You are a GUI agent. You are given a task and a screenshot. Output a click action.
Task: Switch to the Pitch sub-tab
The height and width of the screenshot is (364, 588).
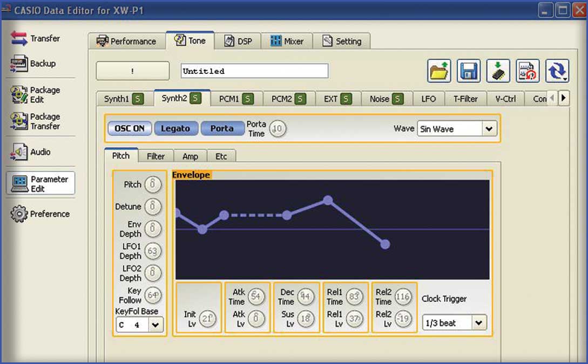[121, 155]
